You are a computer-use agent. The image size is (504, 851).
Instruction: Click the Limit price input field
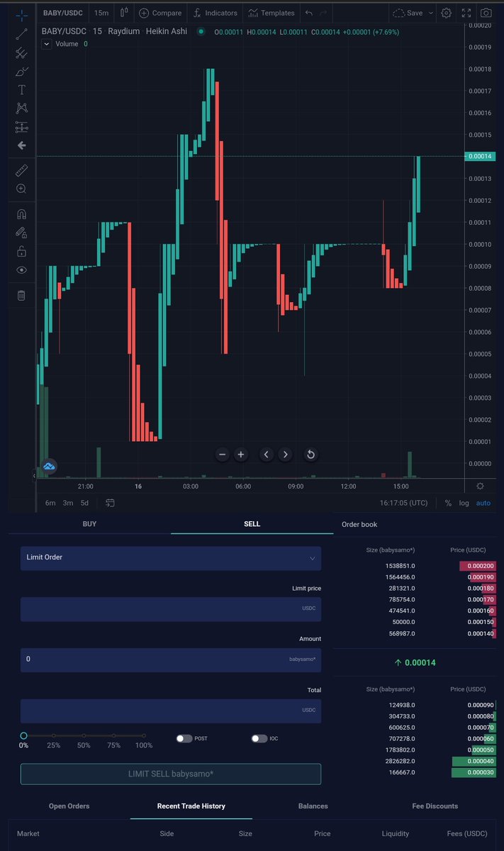point(171,609)
